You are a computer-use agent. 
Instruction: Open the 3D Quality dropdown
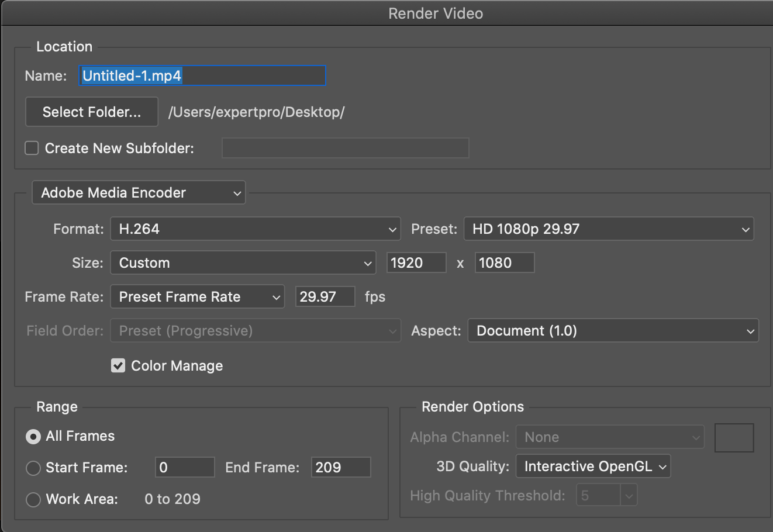(x=593, y=466)
